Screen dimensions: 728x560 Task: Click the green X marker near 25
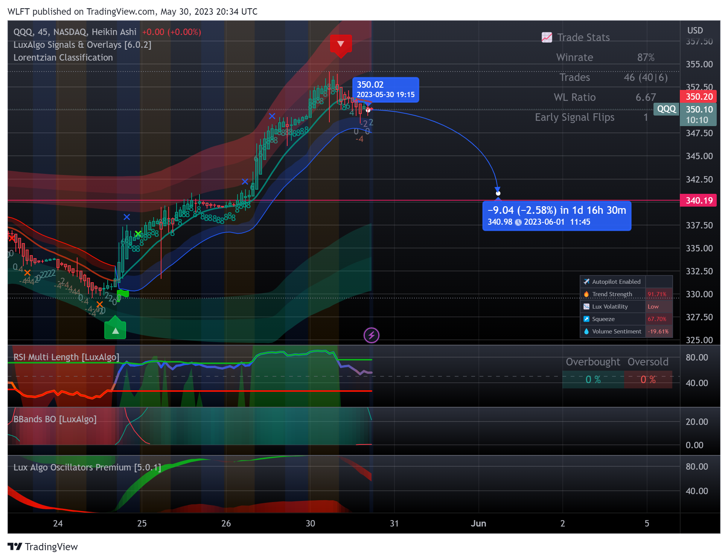tap(138, 234)
